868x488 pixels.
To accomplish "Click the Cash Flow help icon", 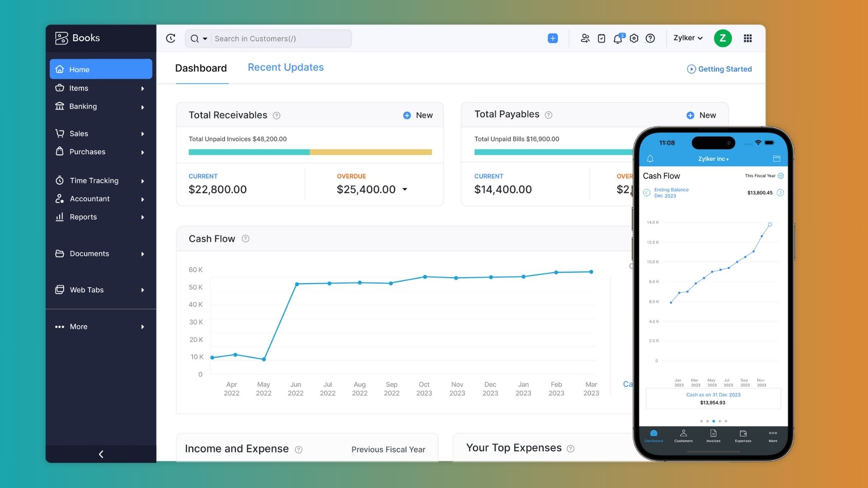I will 245,239.
